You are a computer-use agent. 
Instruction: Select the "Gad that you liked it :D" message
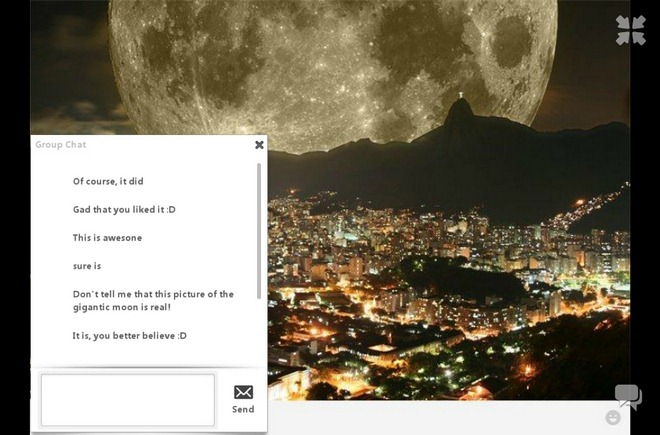tap(124, 209)
